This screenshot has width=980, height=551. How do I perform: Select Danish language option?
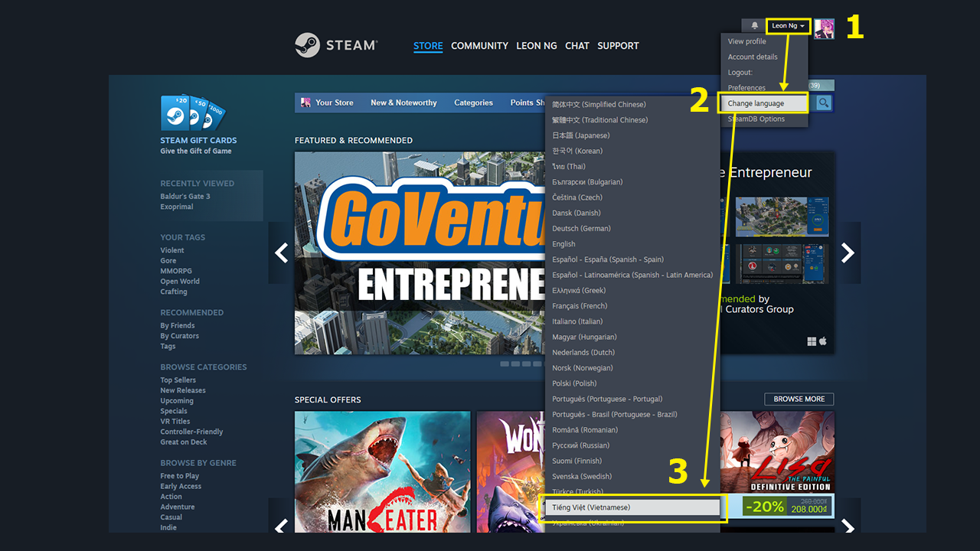pyautogui.click(x=632, y=213)
